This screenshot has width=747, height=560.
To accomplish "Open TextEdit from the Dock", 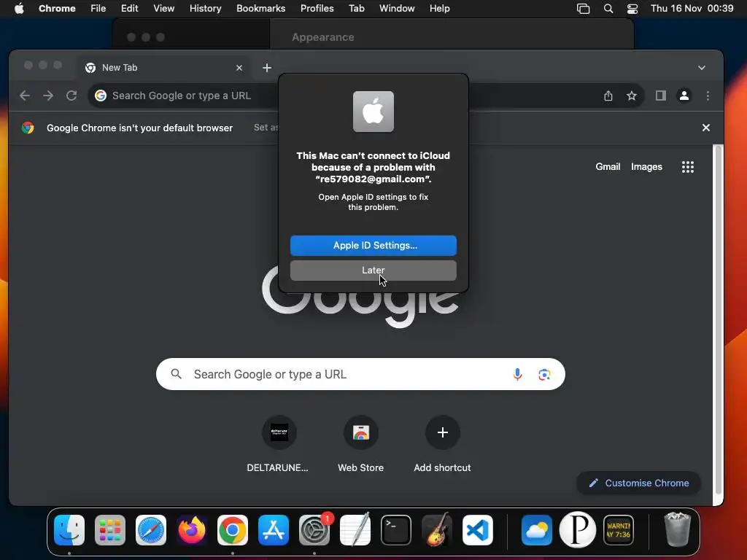I will tap(355, 530).
